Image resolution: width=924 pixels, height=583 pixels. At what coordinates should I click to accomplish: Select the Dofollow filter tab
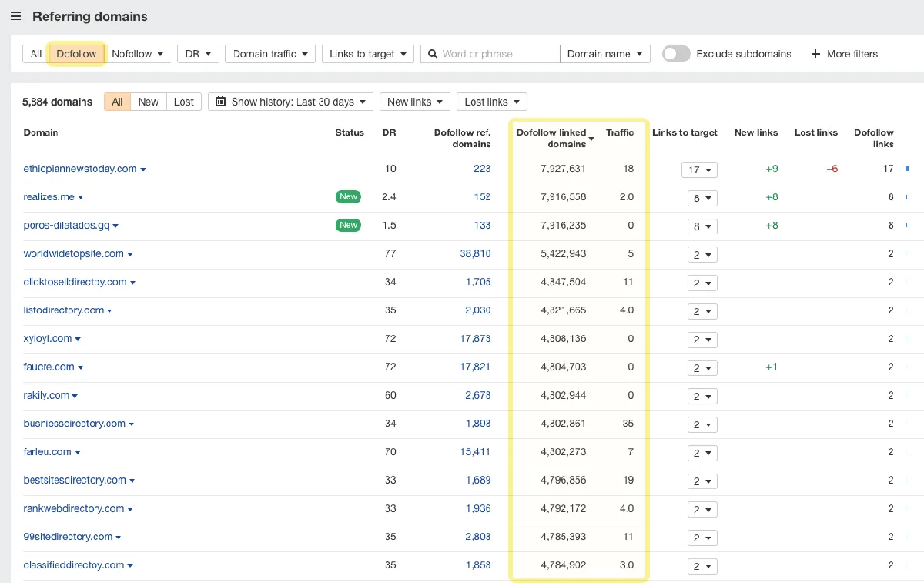[x=76, y=54]
